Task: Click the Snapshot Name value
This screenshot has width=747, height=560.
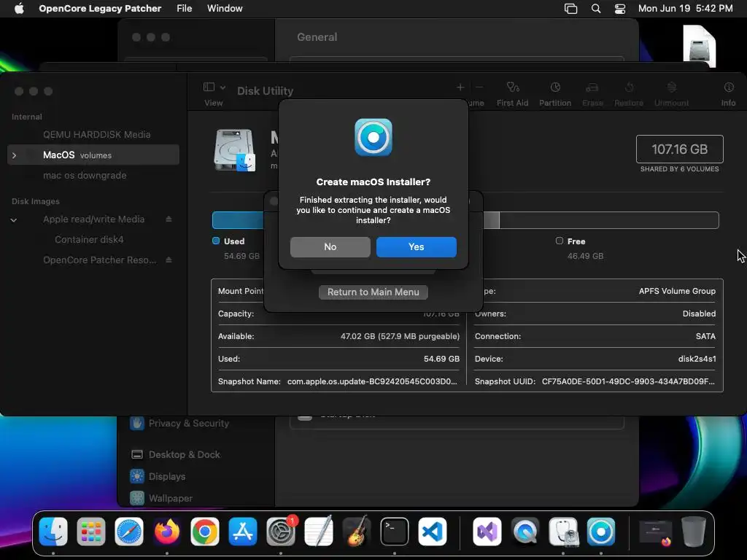Action: (372, 381)
